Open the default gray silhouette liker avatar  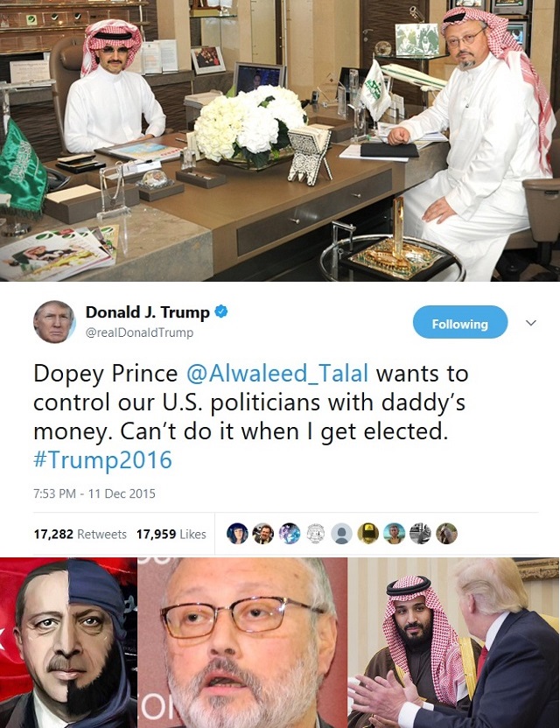point(342,534)
